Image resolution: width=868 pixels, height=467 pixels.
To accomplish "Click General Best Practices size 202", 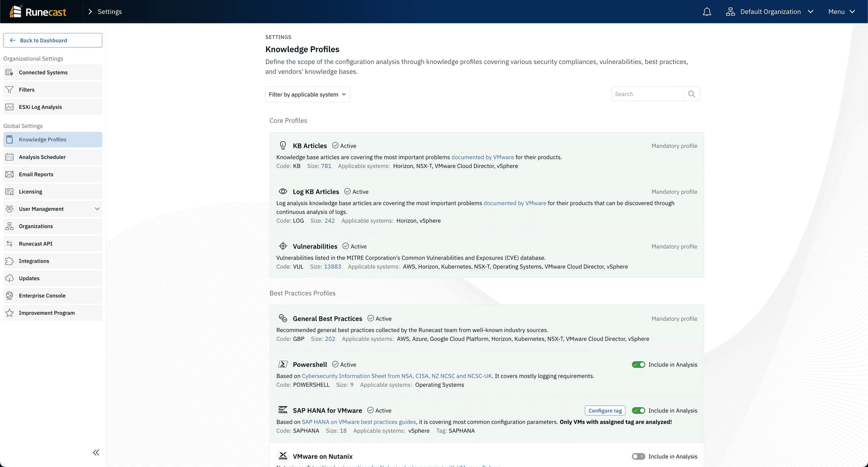I will pos(330,339).
